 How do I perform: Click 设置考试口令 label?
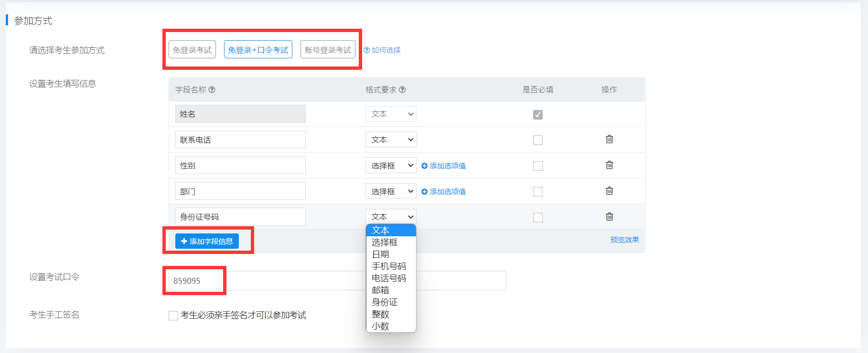coord(54,277)
